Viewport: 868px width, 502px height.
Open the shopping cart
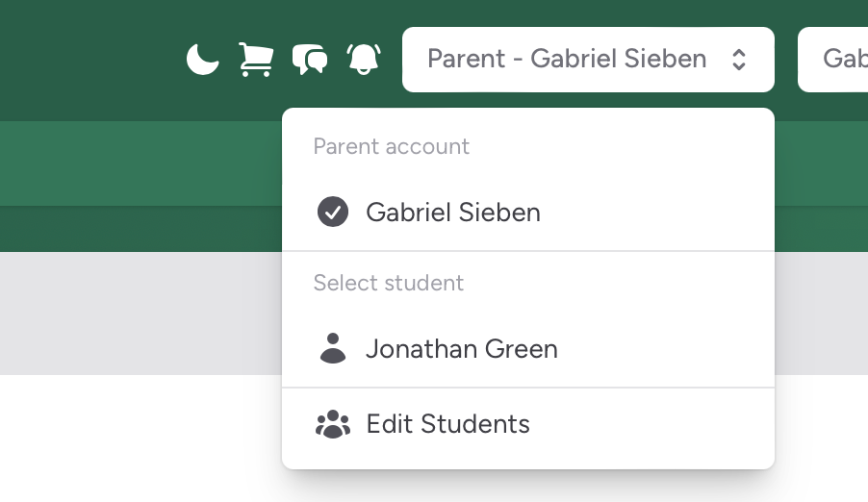[x=256, y=60]
